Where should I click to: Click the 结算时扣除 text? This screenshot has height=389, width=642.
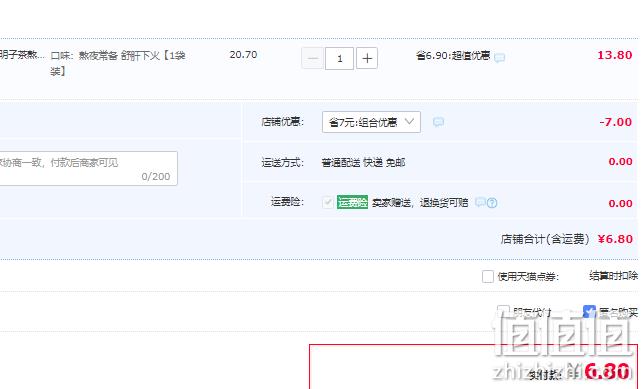coord(613,276)
